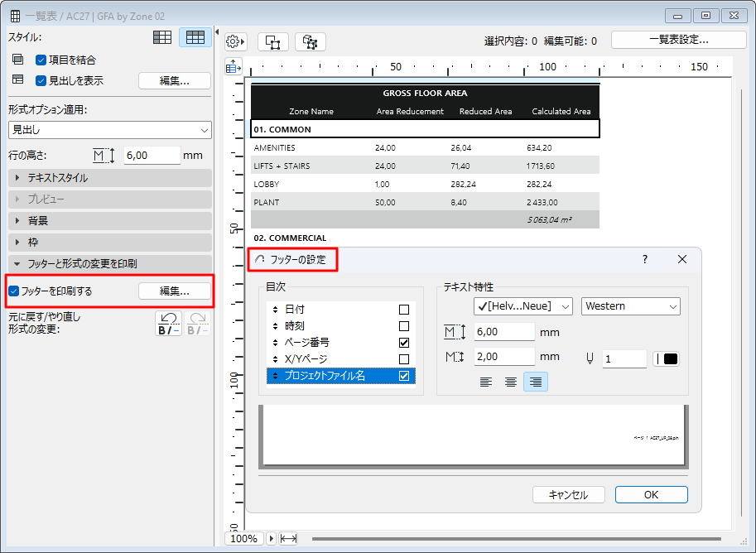Expand the テキストスタイル section
This screenshot has width=756, height=553.
(110, 178)
